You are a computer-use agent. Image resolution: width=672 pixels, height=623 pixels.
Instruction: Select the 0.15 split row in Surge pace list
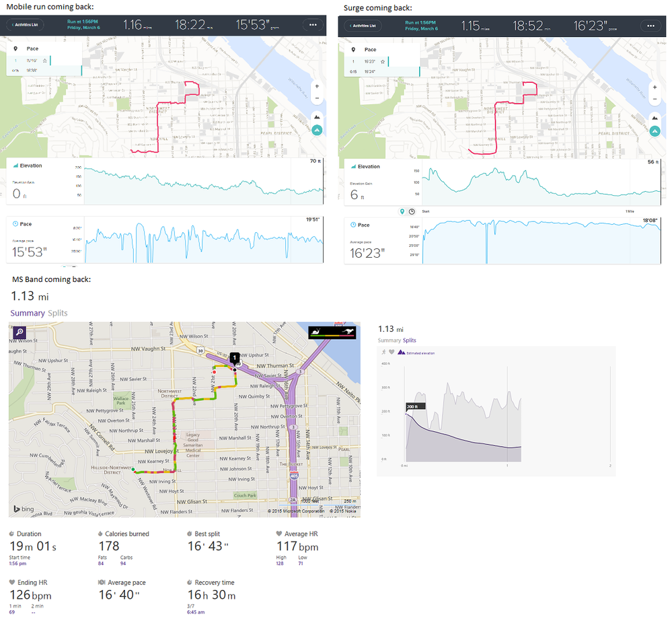tap(382, 71)
